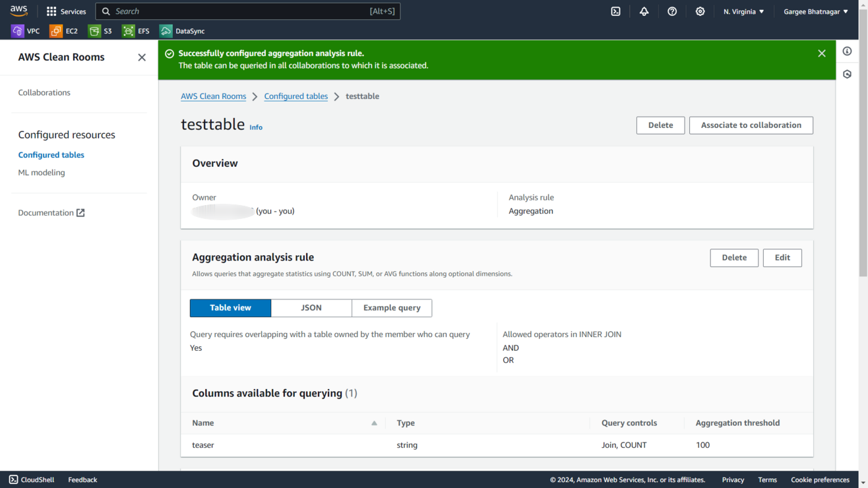Click the Join, COUNT cell
The image size is (868, 488).
click(624, 445)
